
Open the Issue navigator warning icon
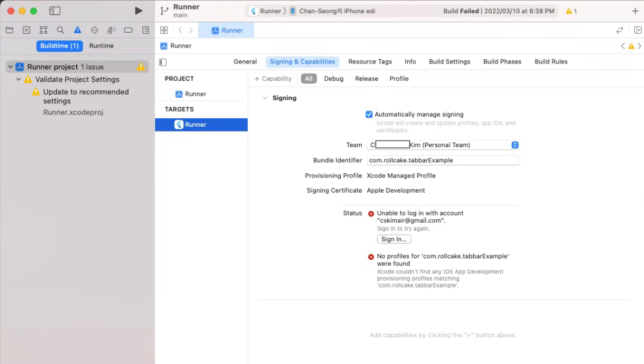(77, 30)
